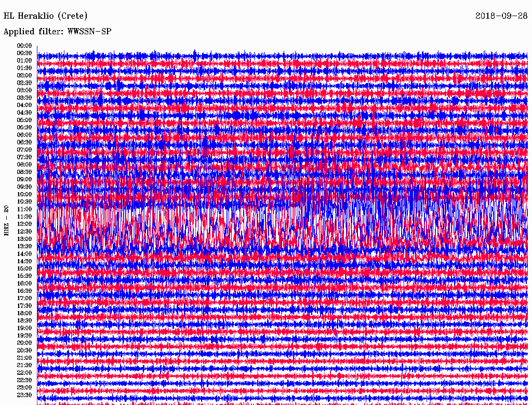Image resolution: width=532 pixels, height=405 pixels.
Task: Click the 08:00 time label
Action: (x=24, y=165)
